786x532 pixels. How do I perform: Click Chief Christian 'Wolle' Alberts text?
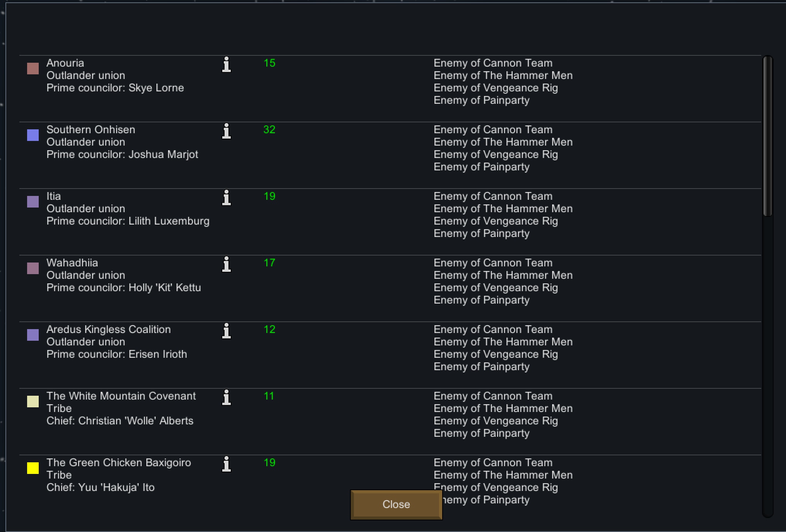[120, 421]
